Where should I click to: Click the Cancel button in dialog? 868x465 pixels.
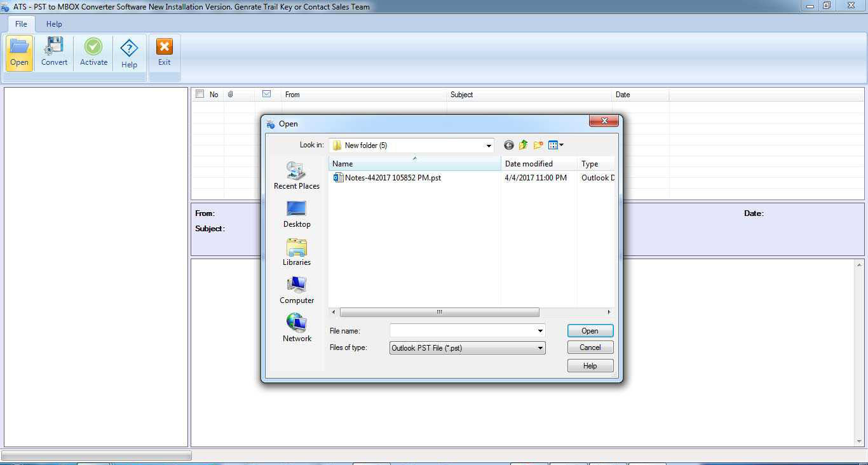coord(590,347)
